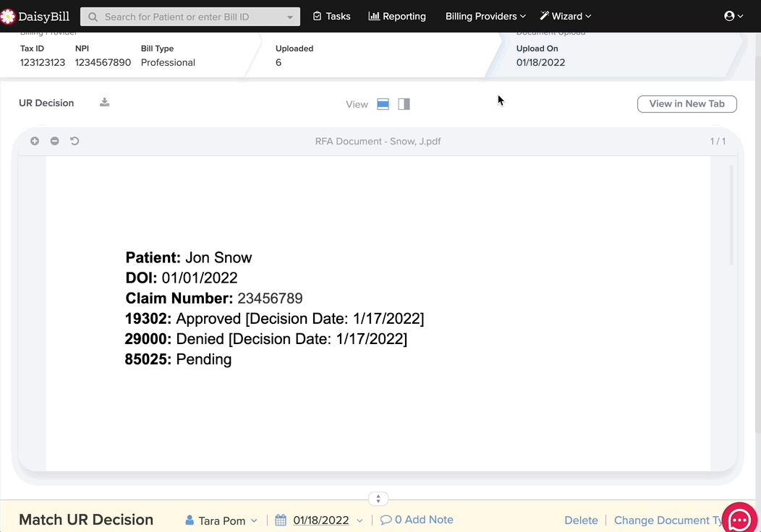This screenshot has width=761, height=532.
Task: Expand the Wizard menu
Action: [566, 17]
